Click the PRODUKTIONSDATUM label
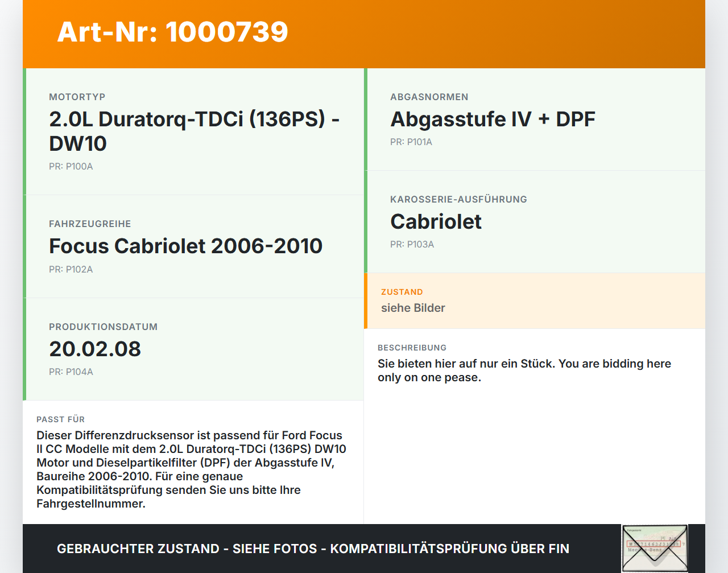Image resolution: width=728 pixels, height=573 pixels. tap(104, 327)
